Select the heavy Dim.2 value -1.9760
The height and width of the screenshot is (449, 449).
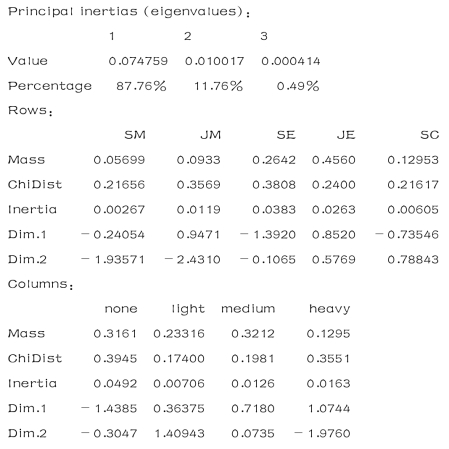322,433
